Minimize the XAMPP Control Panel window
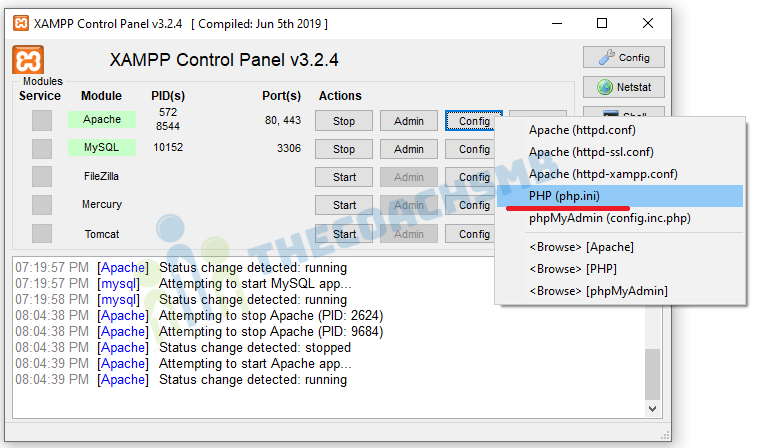The image size is (758, 448). click(x=557, y=23)
